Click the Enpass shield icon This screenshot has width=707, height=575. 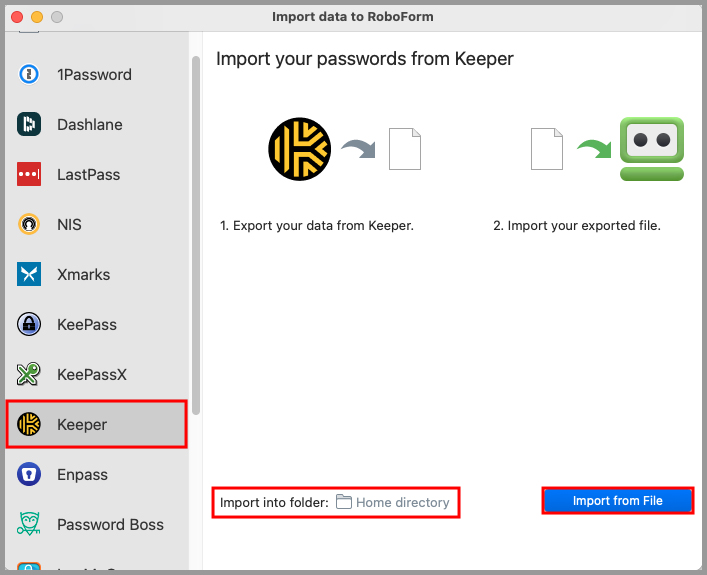point(29,474)
